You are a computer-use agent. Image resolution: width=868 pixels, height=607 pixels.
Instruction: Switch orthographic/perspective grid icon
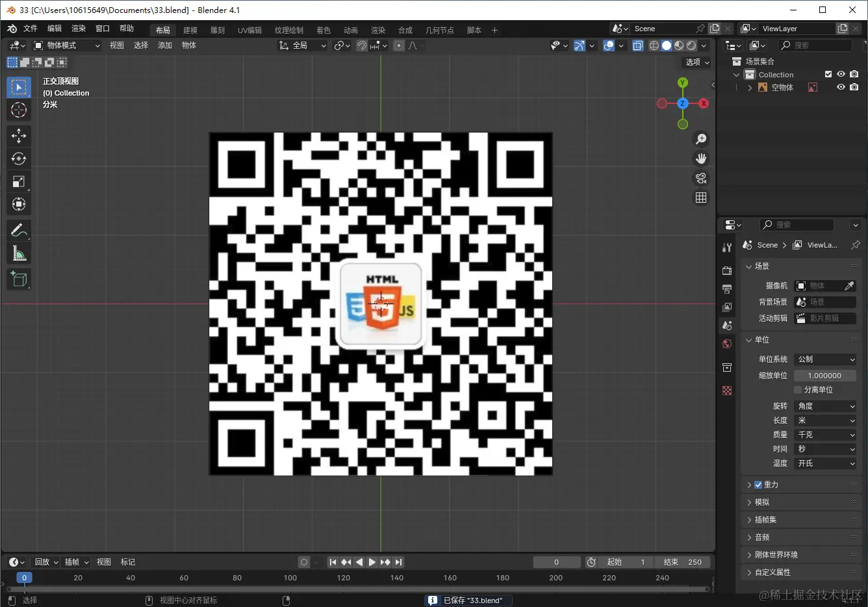[x=701, y=198]
